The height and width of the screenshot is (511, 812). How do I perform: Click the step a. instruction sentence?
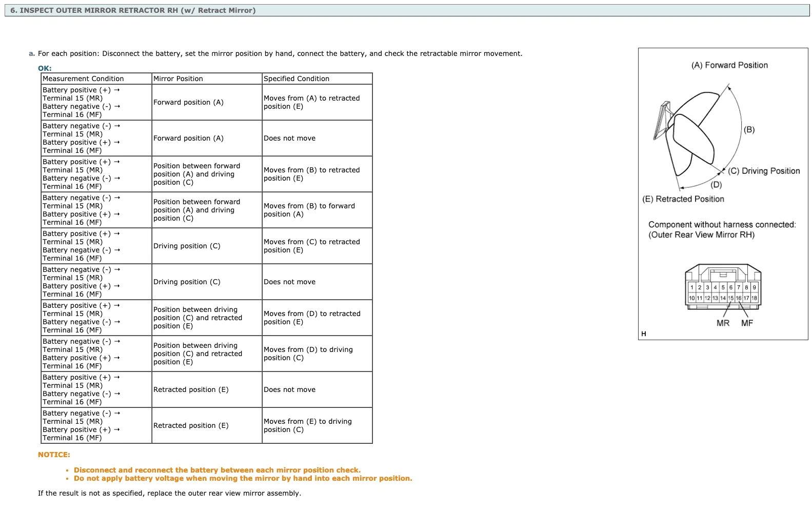280,53
